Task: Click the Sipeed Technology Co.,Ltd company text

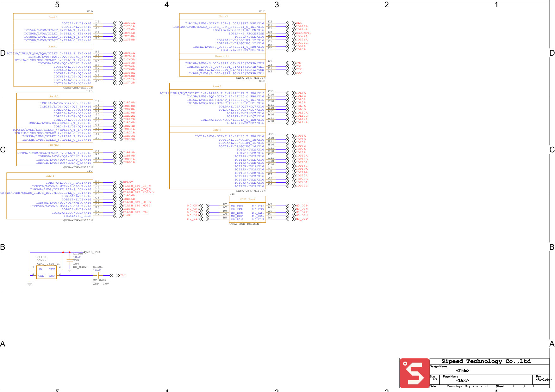Action: coord(486,361)
